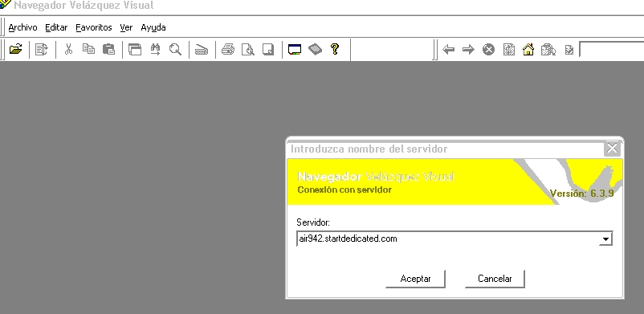Click the screen monitor toolbar icon
Screen dimensions: 644x314
coord(295,49)
